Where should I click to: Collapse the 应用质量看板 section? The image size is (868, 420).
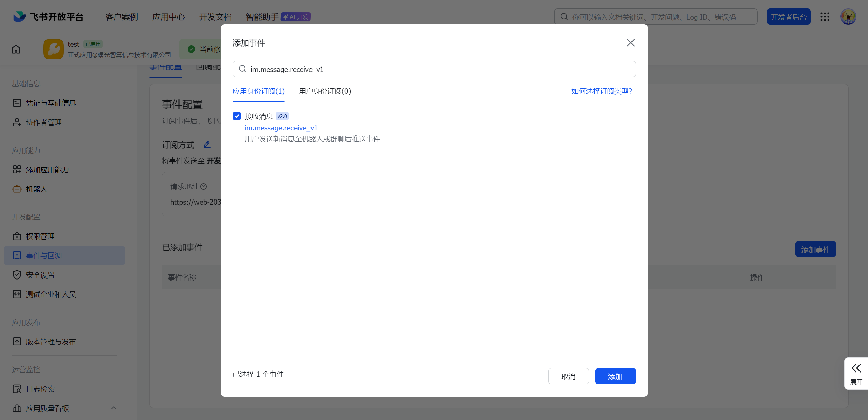click(114, 408)
